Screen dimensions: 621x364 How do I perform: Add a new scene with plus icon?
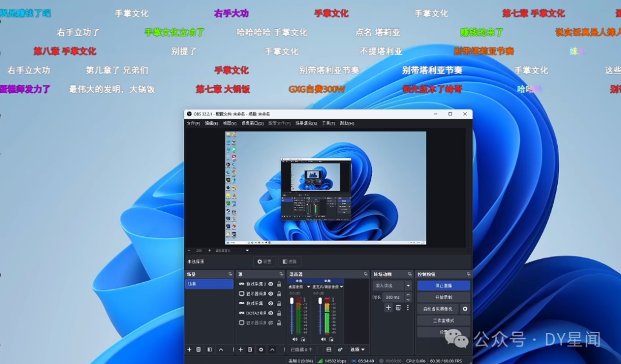tap(189, 350)
